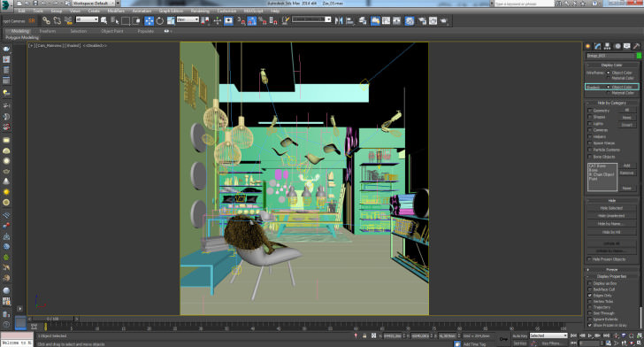The height and width of the screenshot is (347, 644).
Task: Collapse the Display Color rollout
Action: pos(611,66)
